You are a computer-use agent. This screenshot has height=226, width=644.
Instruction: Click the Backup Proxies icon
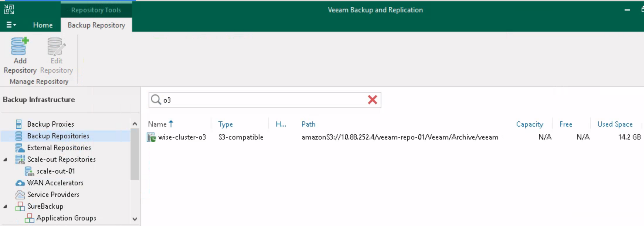click(x=19, y=124)
